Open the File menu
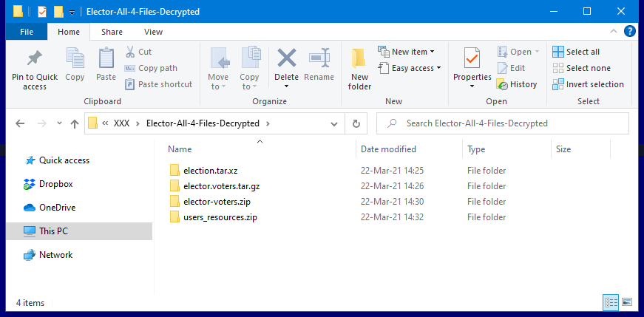Image resolution: width=644 pixels, height=317 pixels. (x=26, y=32)
